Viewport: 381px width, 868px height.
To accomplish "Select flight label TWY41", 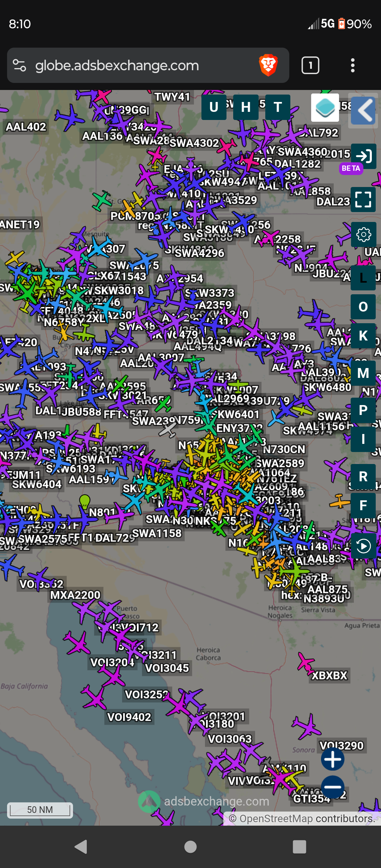I will tap(172, 97).
